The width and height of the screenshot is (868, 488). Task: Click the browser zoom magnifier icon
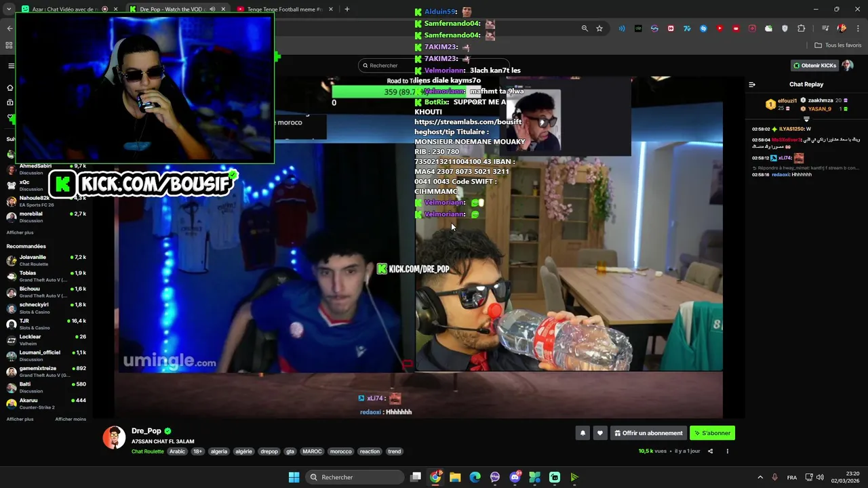click(x=585, y=28)
